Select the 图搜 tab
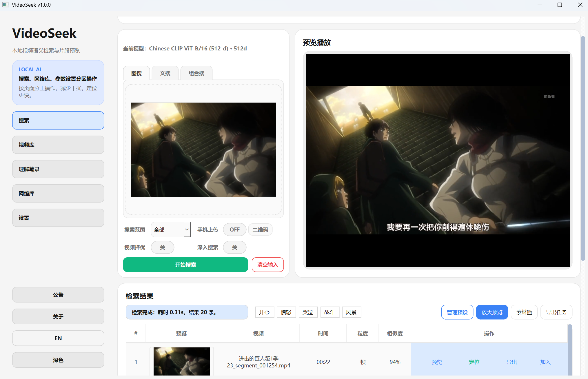The height and width of the screenshot is (379, 588). tap(136, 73)
